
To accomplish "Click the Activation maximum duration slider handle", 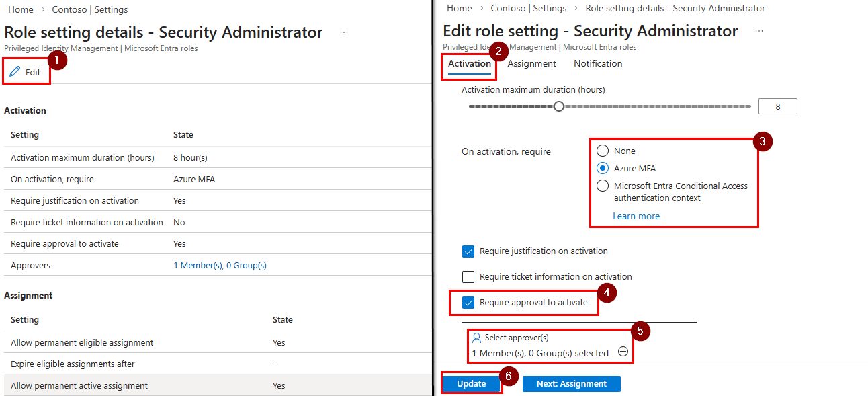I will pyautogui.click(x=558, y=106).
